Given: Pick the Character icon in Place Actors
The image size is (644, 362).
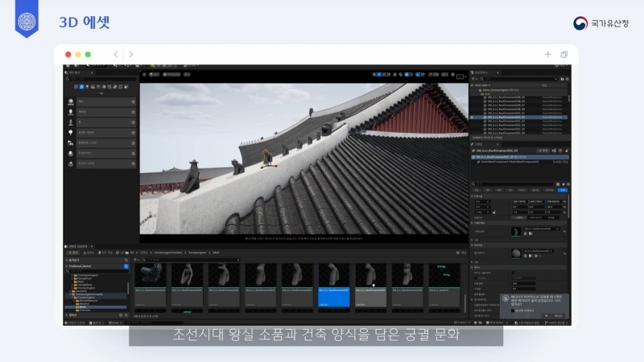Looking at the screenshot, I should [71, 112].
